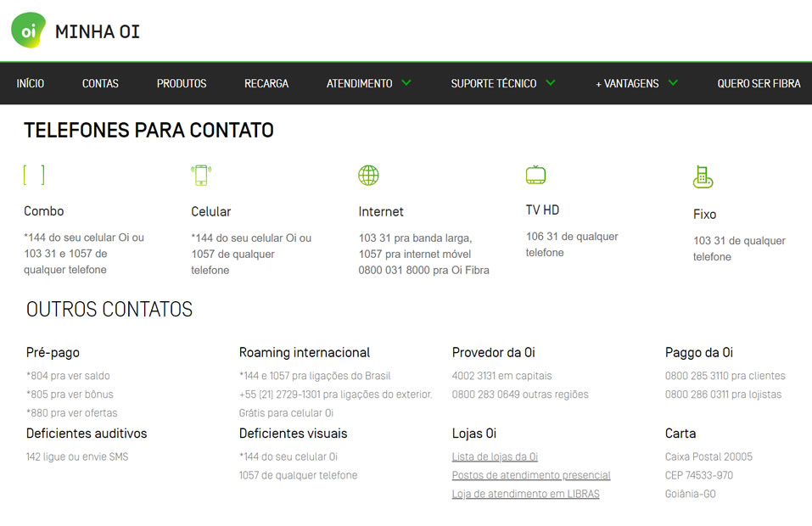Click '0800 283 0649 outras regiões' text
Image resolution: width=812 pixels, height=526 pixels.
coord(520,394)
